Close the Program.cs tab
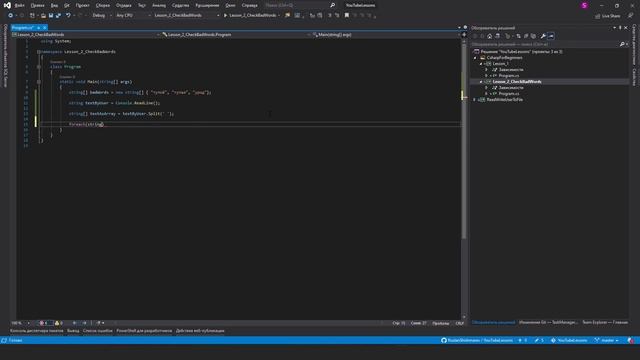The image size is (640, 360). 44,28
